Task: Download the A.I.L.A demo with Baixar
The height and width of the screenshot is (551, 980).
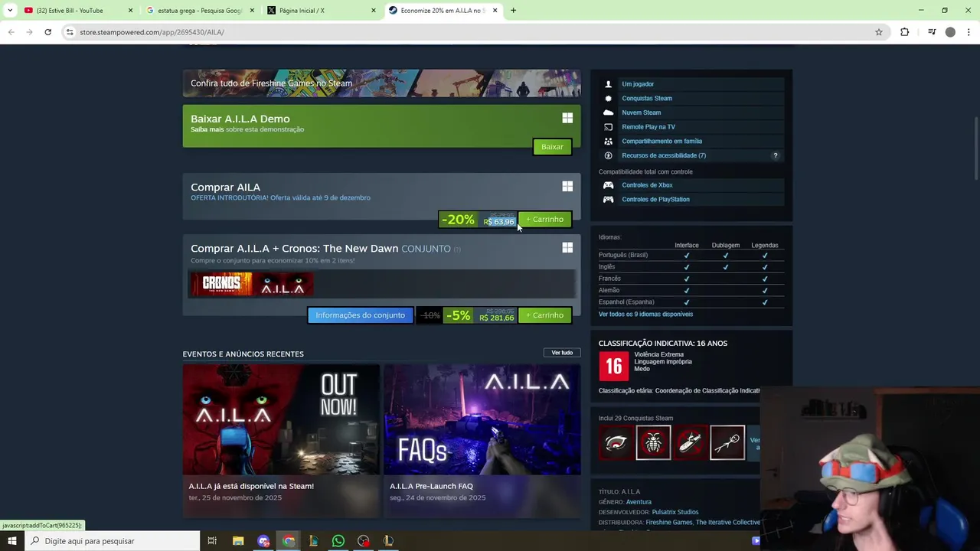Action: 552,147
